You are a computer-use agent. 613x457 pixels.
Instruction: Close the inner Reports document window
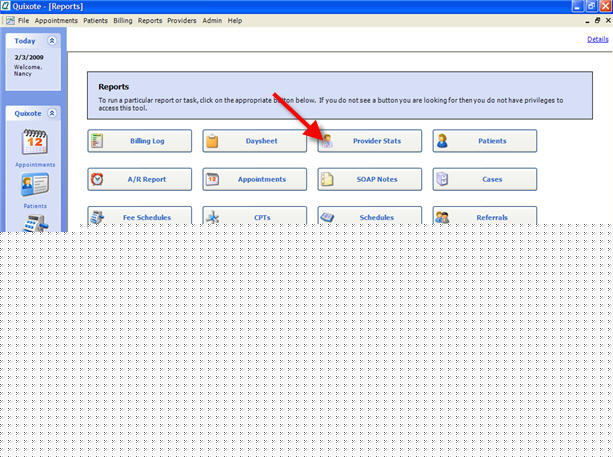608,20
